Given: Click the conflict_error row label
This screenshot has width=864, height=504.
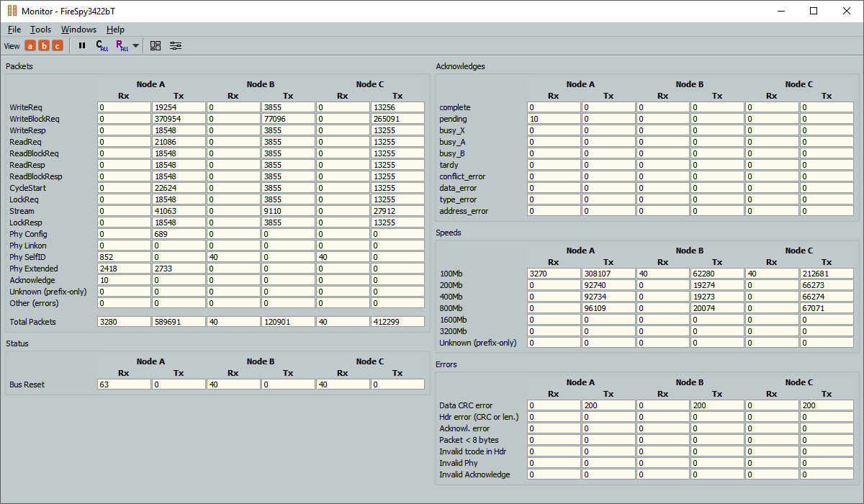Looking at the screenshot, I should pyautogui.click(x=462, y=176).
